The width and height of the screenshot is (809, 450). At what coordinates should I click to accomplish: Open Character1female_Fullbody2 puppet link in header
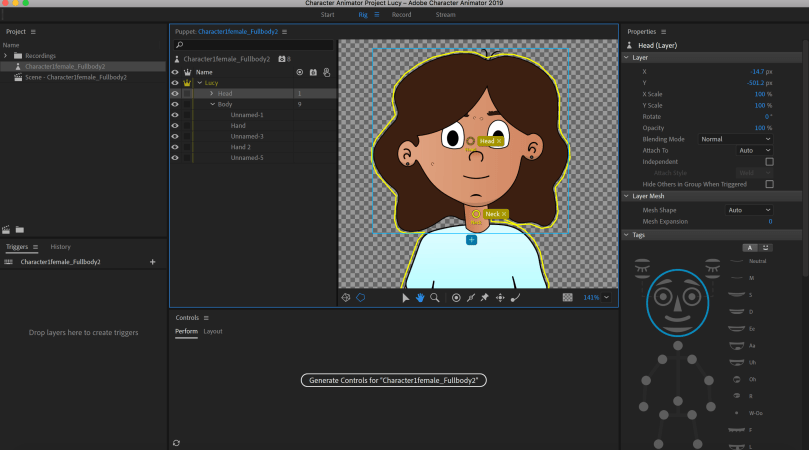tap(238, 31)
